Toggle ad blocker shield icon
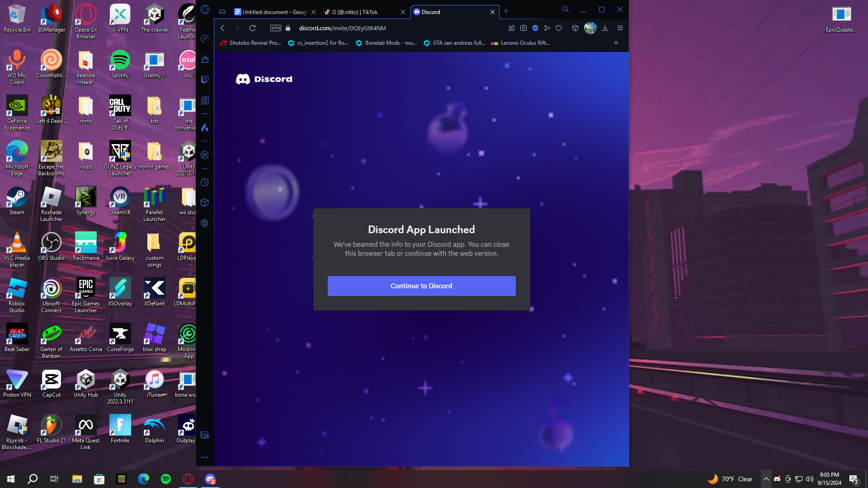This screenshot has height=488, width=868. (x=535, y=28)
